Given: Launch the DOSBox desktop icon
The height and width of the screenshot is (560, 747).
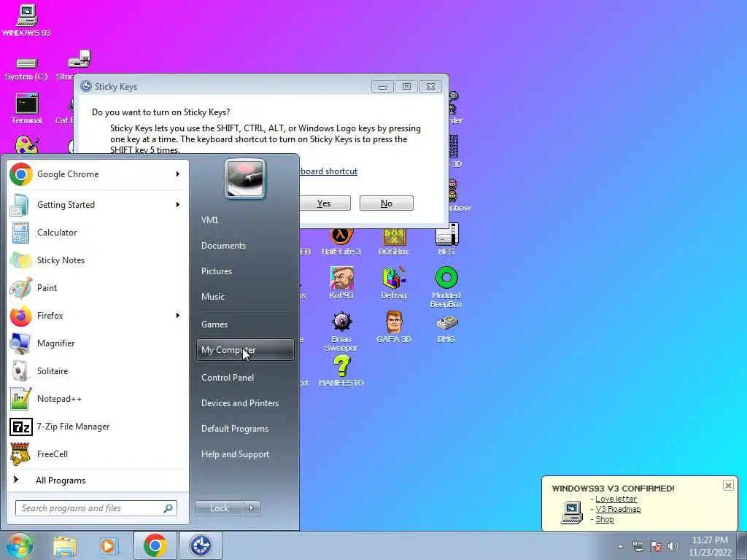Looking at the screenshot, I should pyautogui.click(x=393, y=241).
